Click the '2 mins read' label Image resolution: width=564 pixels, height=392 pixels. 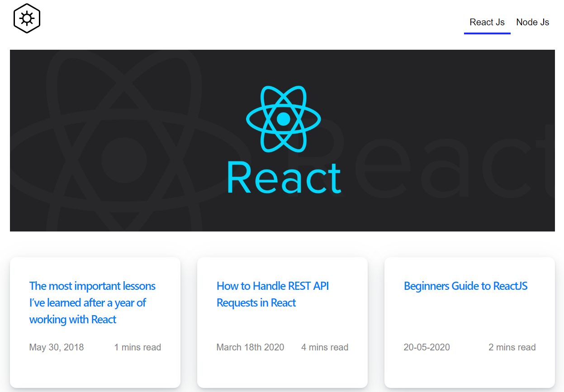(x=512, y=347)
